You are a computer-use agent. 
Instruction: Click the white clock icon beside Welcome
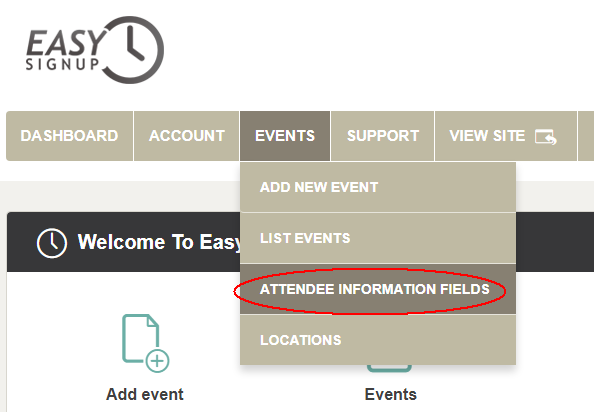point(52,243)
